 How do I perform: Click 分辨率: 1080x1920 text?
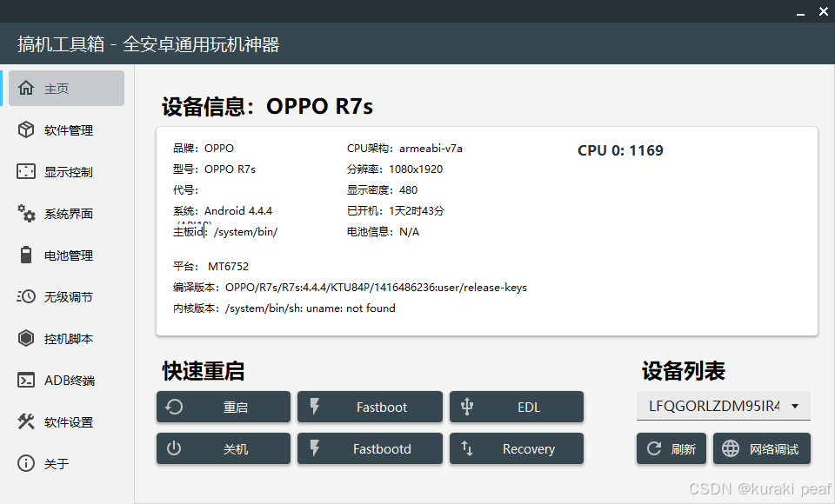[x=395, y=169]
